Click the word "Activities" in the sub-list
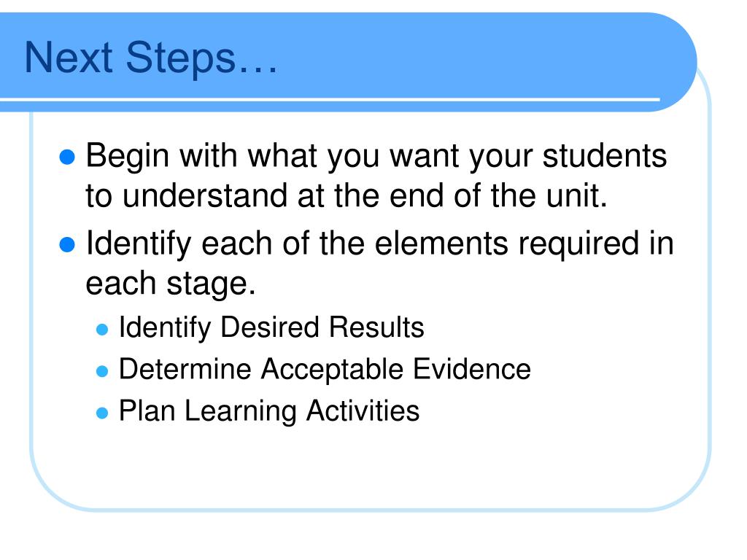The height and width of the screenshot is (560, 747). 363,411
